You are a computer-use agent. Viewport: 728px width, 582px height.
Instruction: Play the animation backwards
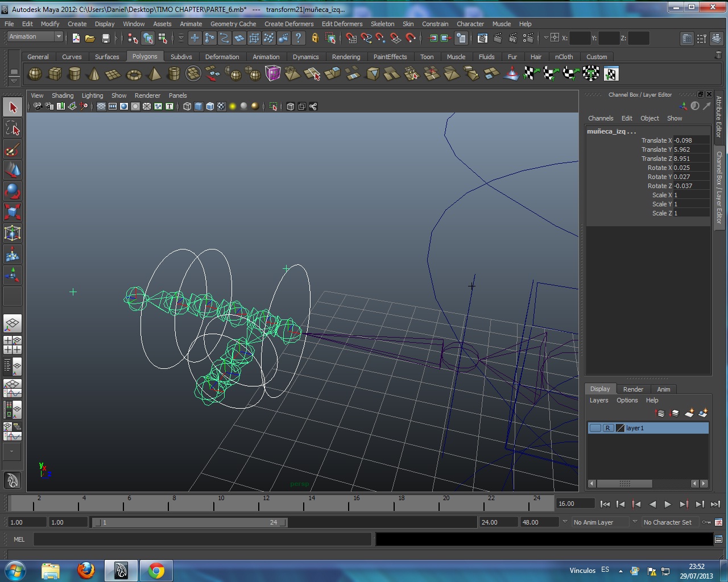pos(652,504)
